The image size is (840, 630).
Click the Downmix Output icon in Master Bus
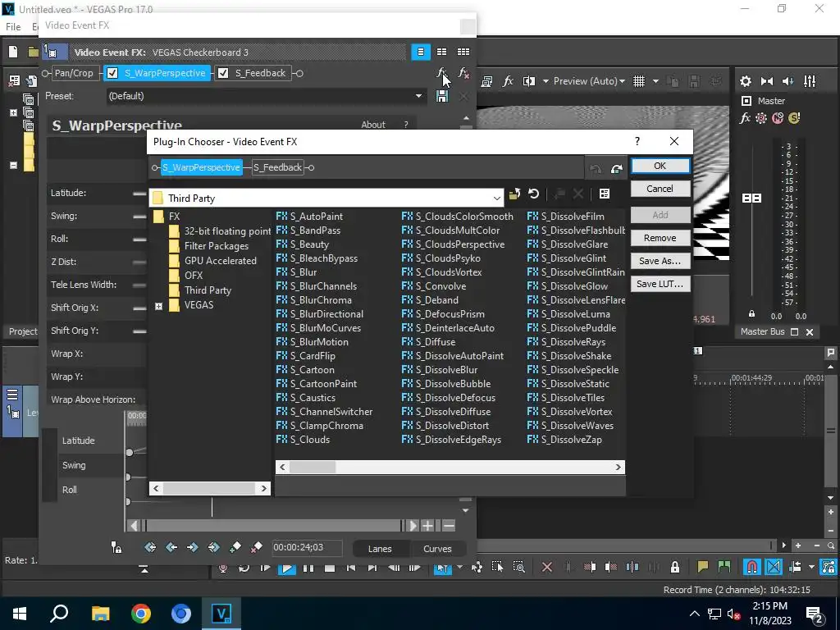click(767, 81)
